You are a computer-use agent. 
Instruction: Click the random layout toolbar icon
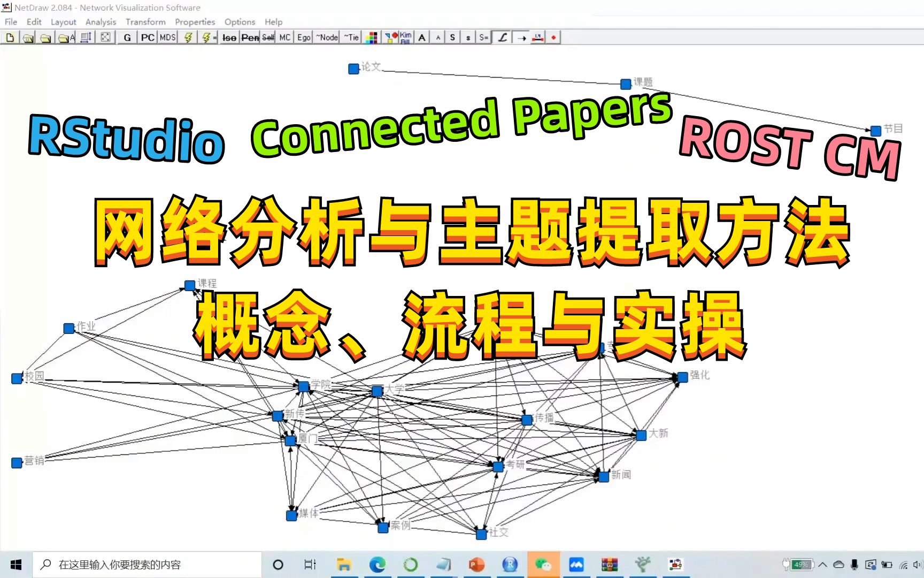point(106,37)
